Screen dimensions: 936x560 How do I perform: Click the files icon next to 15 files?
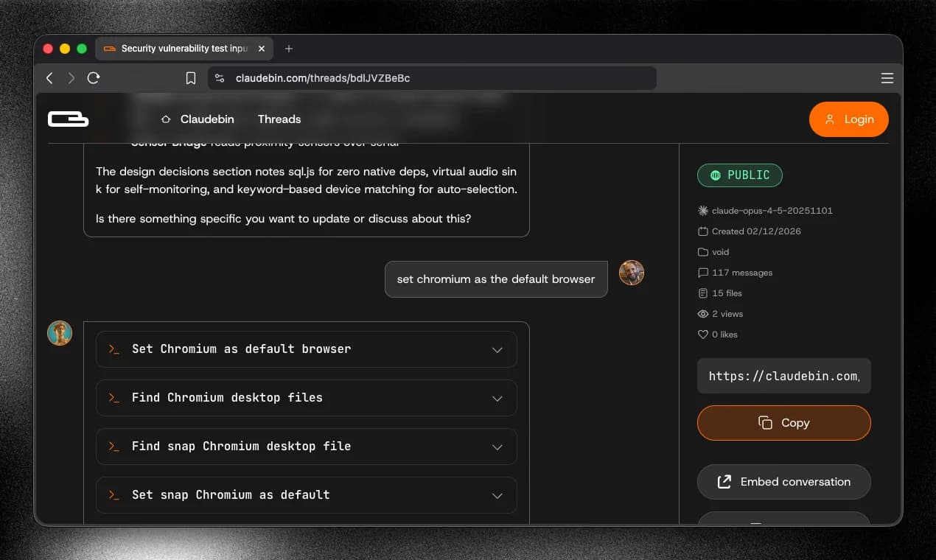click(x=702, y=293)
